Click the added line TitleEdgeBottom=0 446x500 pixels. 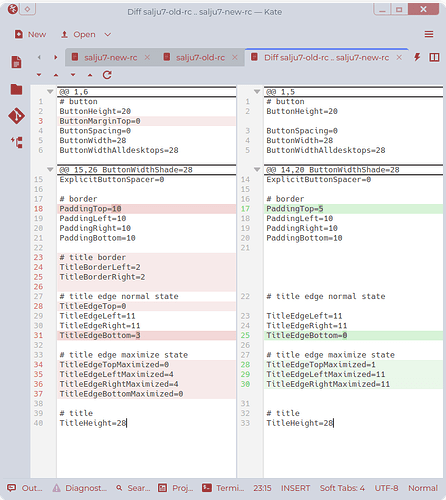pyautogui.click(x=353, y=335)
